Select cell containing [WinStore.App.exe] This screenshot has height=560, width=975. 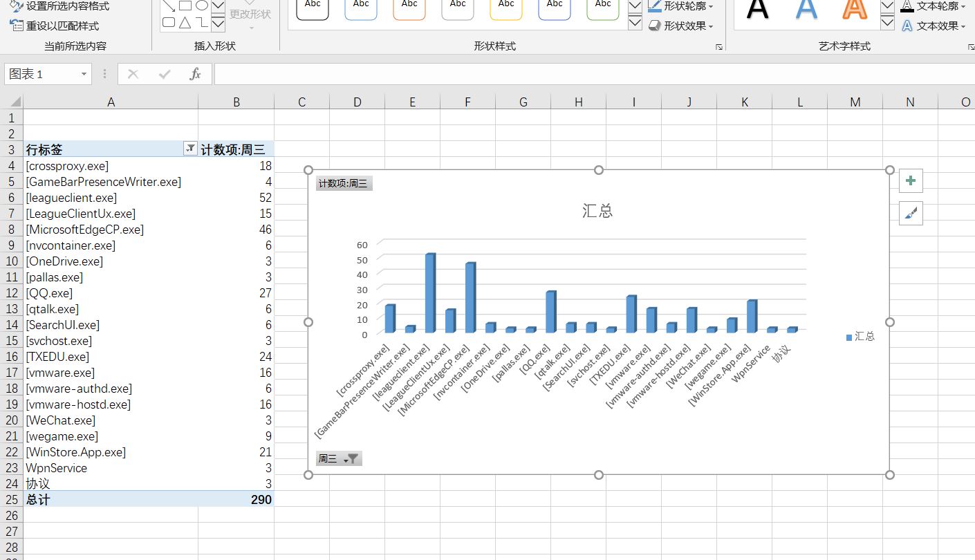(x=111, y=452)
